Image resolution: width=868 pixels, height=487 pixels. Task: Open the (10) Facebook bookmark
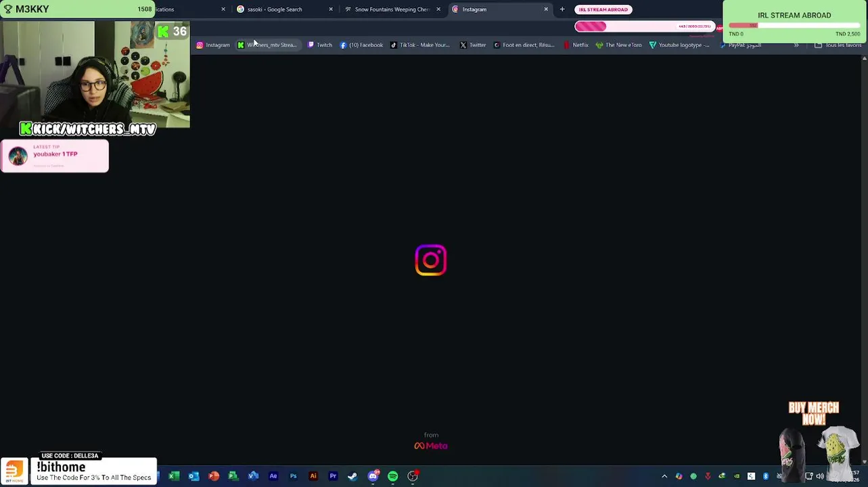(x=361, y=45)
